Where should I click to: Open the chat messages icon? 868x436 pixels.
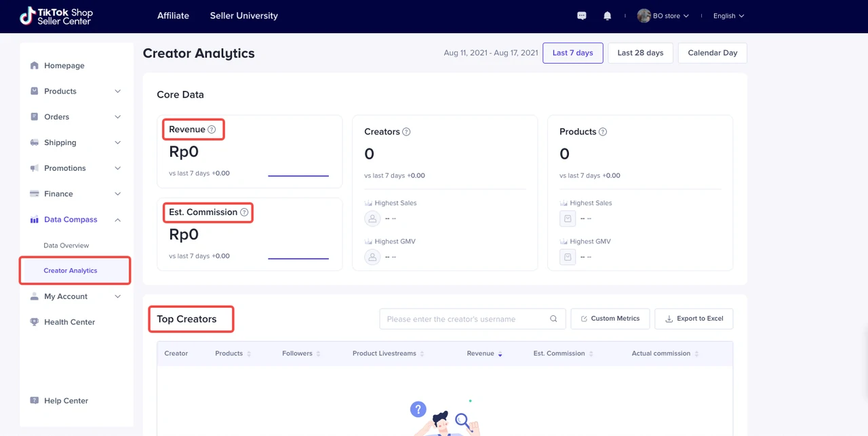click(581, 16)
